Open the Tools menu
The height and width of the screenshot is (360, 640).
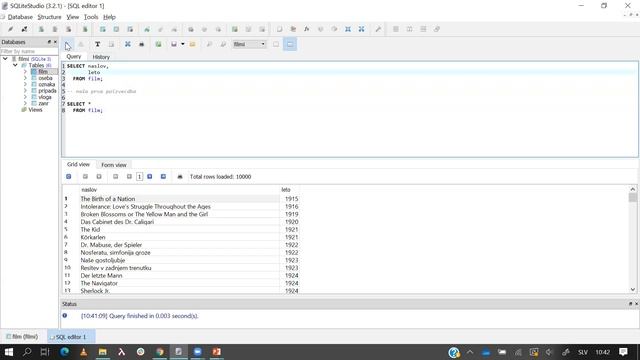pos(91,17)
